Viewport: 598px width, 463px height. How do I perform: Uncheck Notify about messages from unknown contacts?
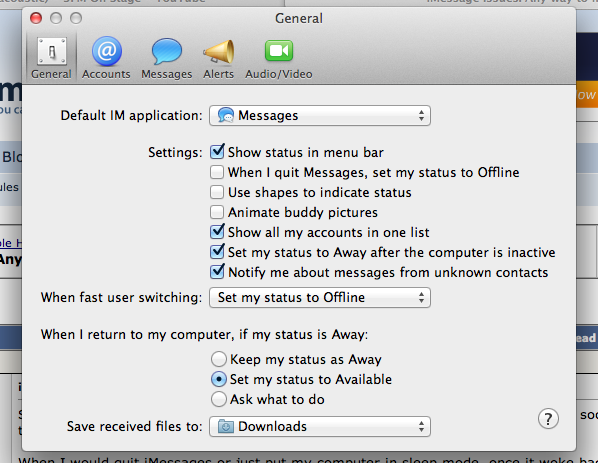click(217, 272)
